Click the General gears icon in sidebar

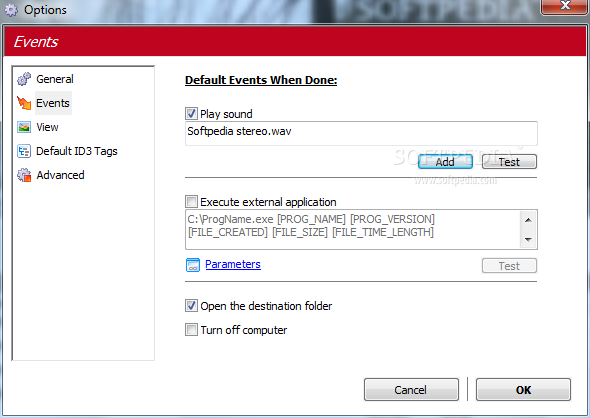pyautogui.click(x=24, y=79)
